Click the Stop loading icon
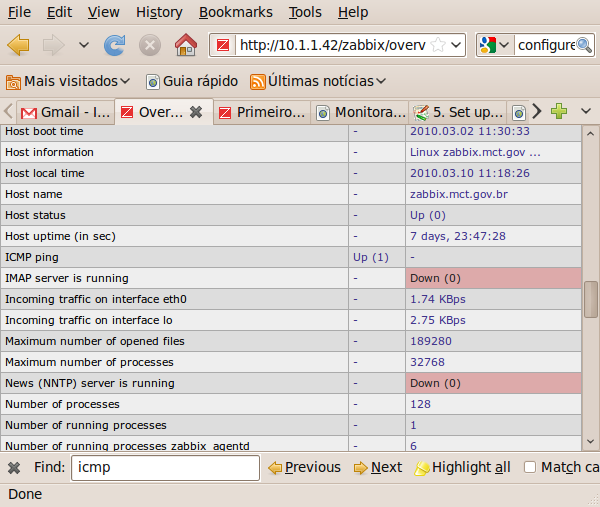Viewport: 600px width, 507px height. point(150,45)
